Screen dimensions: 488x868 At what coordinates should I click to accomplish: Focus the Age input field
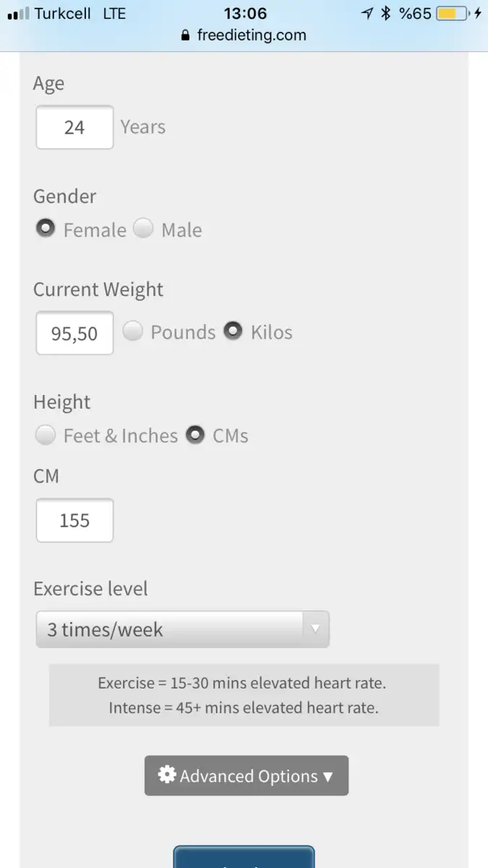pyautogui.click(x=74, y=127)
